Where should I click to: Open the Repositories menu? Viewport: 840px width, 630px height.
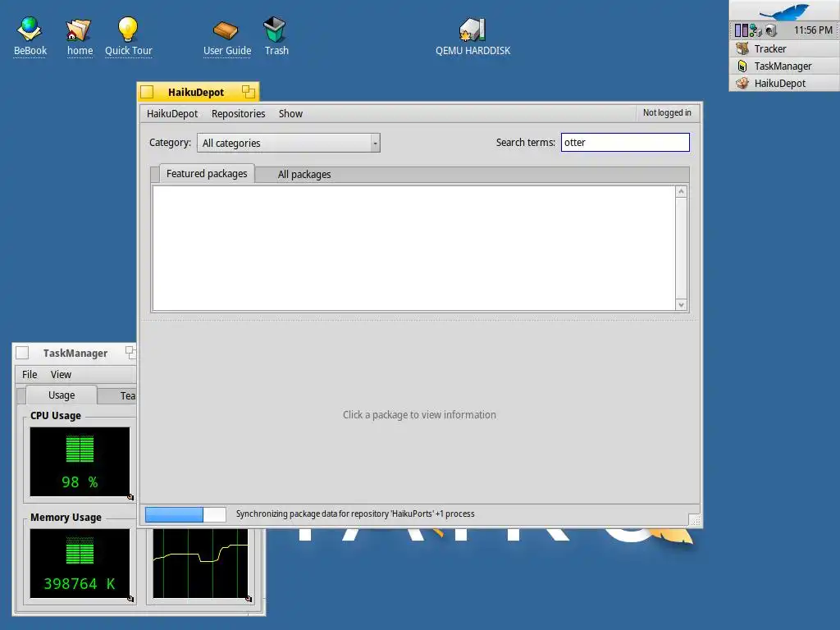click(239, 113)
